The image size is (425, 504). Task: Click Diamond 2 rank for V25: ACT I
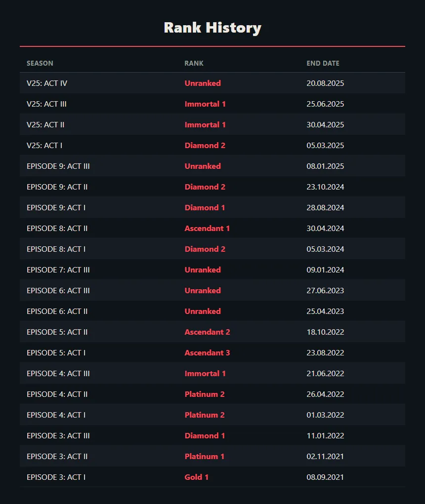point(205,146)
